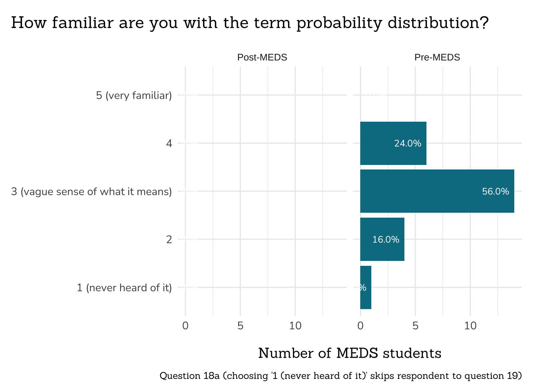
Task: Click the 5 tick under Post-MEDS panel
Action: point(240,326)
